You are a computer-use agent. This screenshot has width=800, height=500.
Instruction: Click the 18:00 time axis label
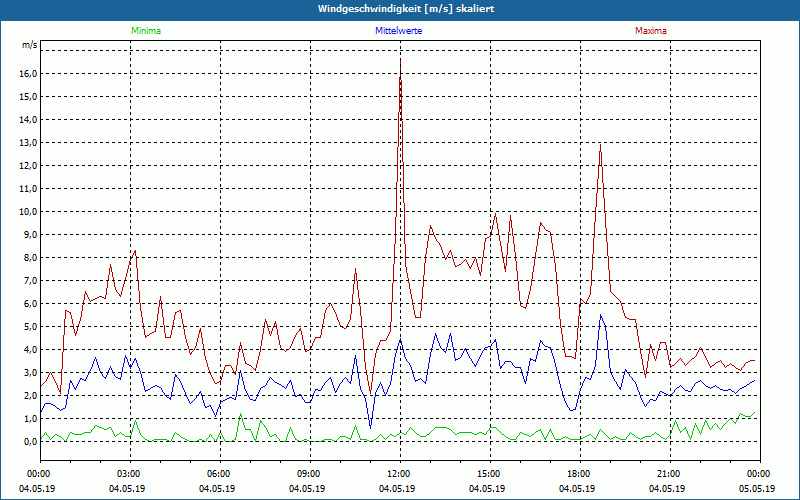click(580, 474)
